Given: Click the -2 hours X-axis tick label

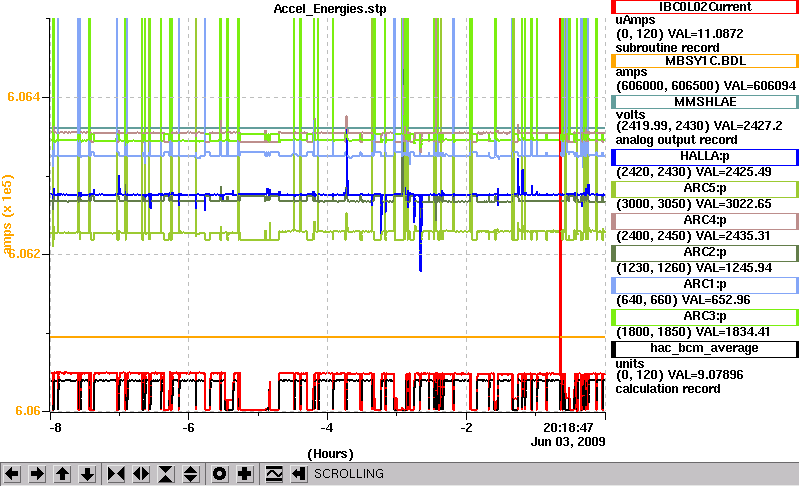Looking at the screenshot, I should (466, 427).
